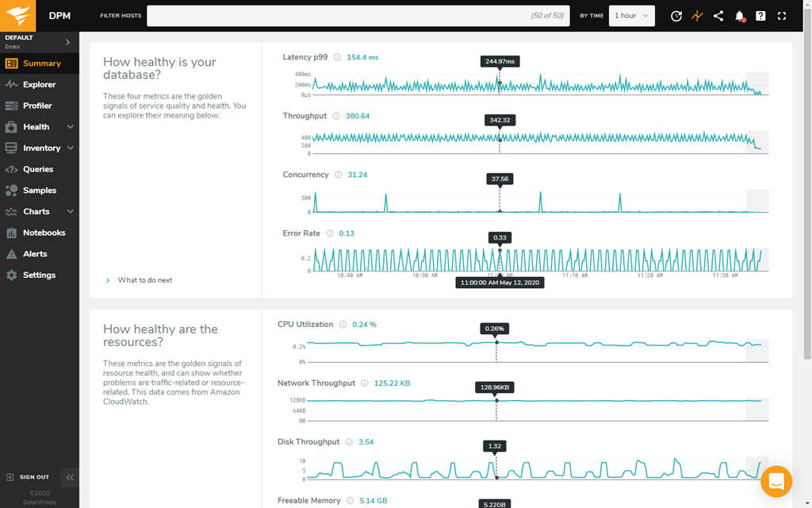Open the notifications bell
Image resolution: width=812 pixels, height=508 pixels.
740,16
